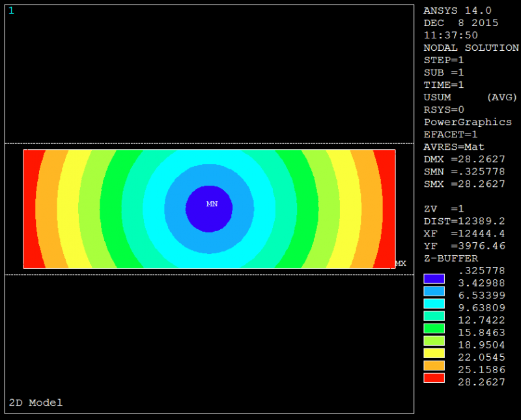The width and height of the screenshot is (521, 420).
Task: Click the 2D Model title text
Action: point(36,402)
